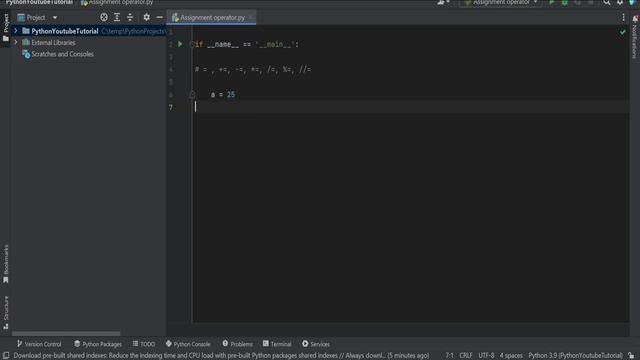Select PythonYoutubeTutorial project root
The width and height of the screenshot is (640, 360).
tap(64, 31)
